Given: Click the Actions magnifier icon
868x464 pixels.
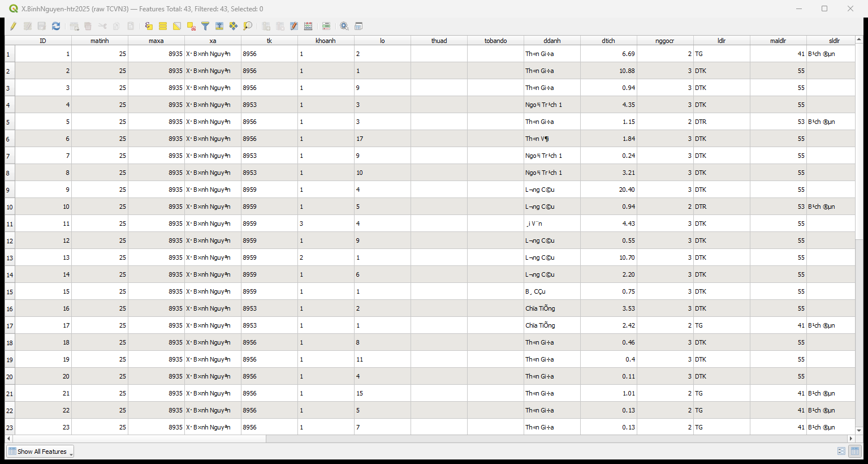Looking at the screenshot, I should (x=344, y=26).
